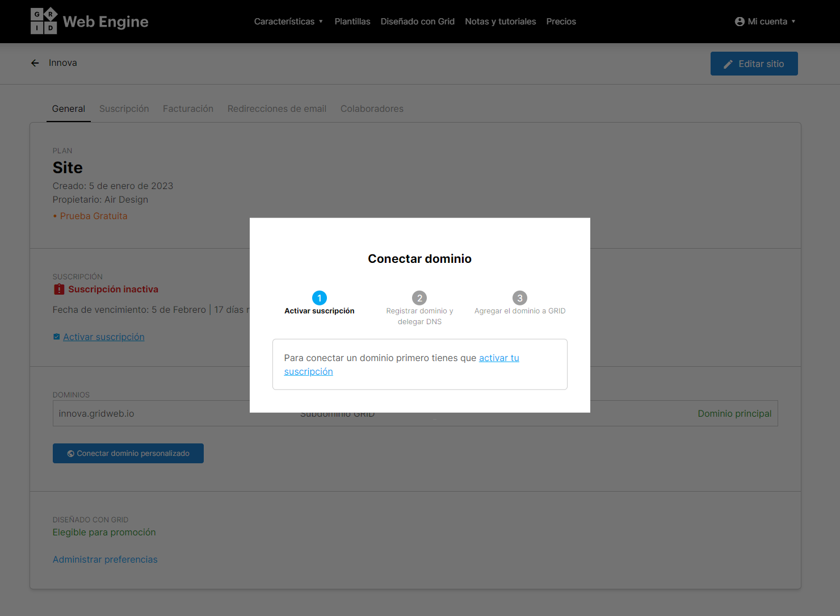This screenshot has width=840, height=616.
Task: Open the Facturación tab
Action: click(x=188, y=109)
